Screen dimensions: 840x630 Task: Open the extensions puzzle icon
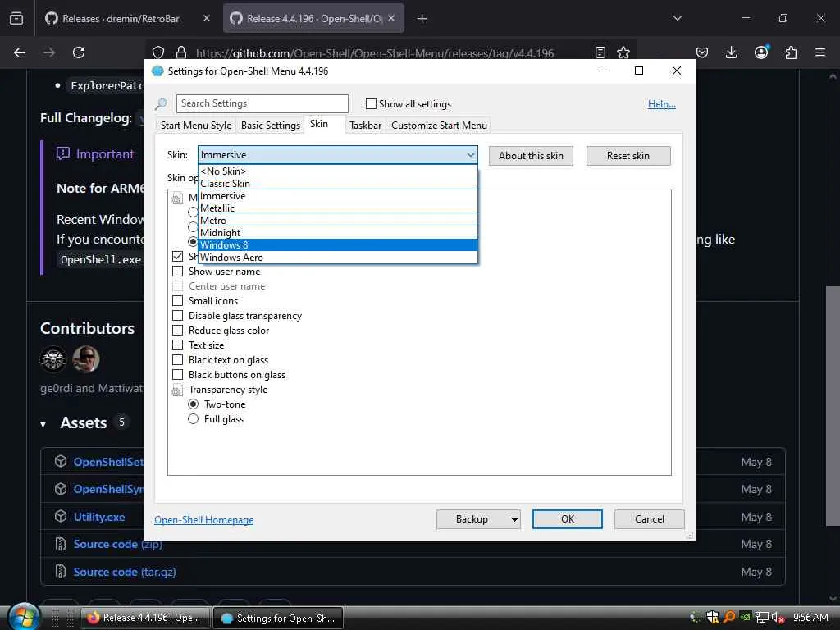point(791,52)
